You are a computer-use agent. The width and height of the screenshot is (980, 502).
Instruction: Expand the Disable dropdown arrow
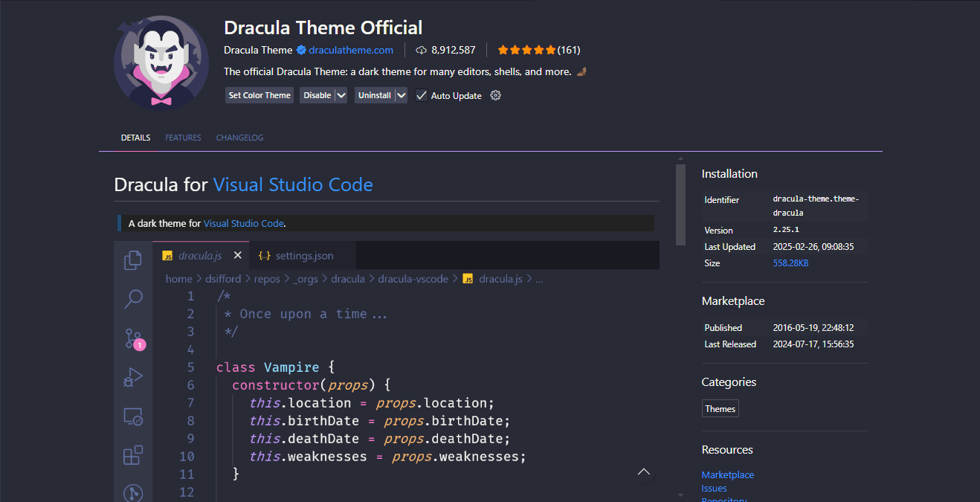click(x=341, y=95)
